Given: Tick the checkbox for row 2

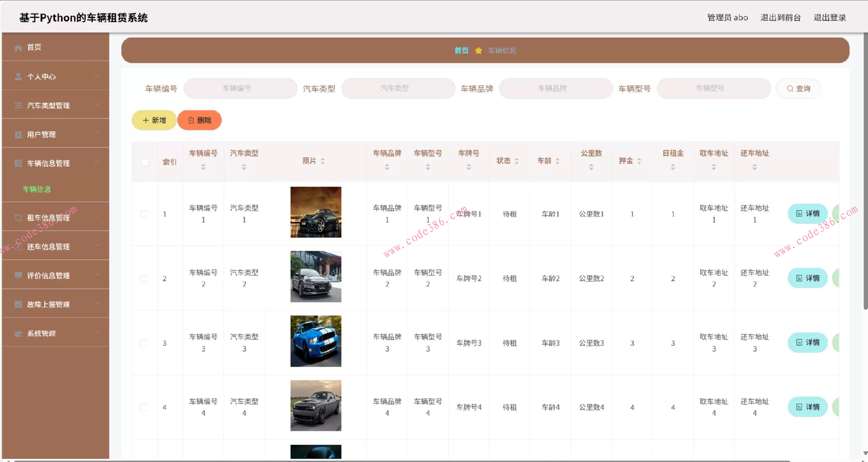Looking at the screenshot, I should point(144,278).
